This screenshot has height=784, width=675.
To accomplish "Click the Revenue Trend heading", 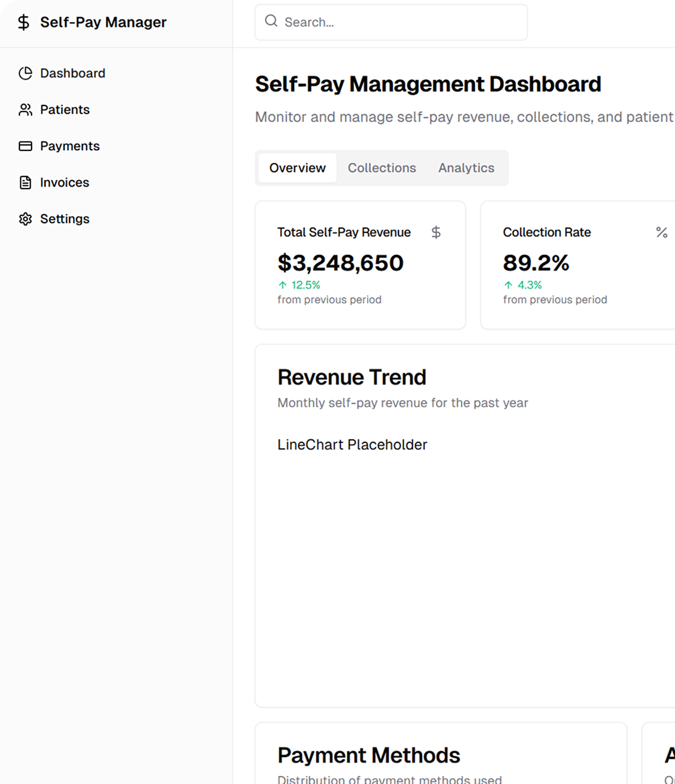I will 352,377.
